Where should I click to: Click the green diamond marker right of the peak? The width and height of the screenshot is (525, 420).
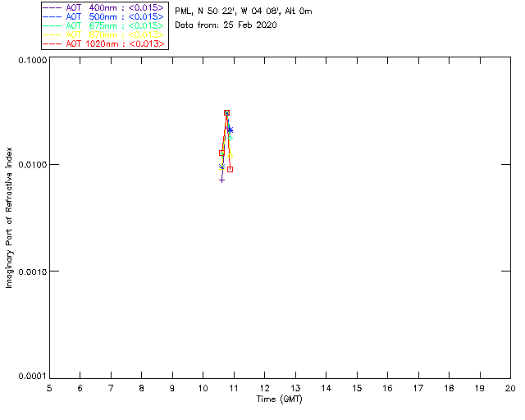[230, 138]
